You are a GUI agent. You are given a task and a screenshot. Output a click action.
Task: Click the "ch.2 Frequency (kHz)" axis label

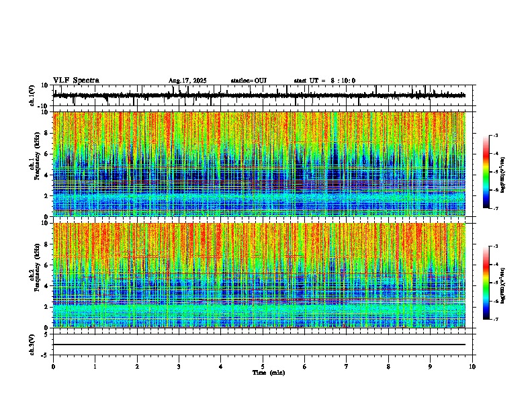(34, 267)
